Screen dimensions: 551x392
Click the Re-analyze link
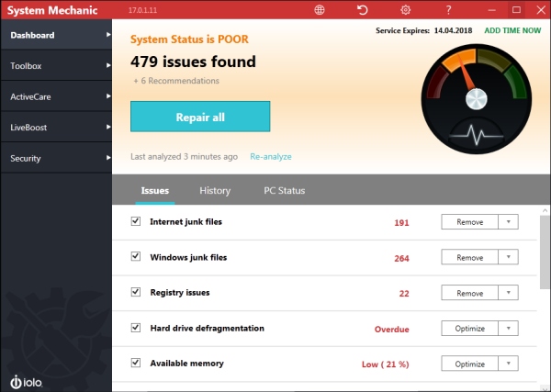[x=271, y=157]
